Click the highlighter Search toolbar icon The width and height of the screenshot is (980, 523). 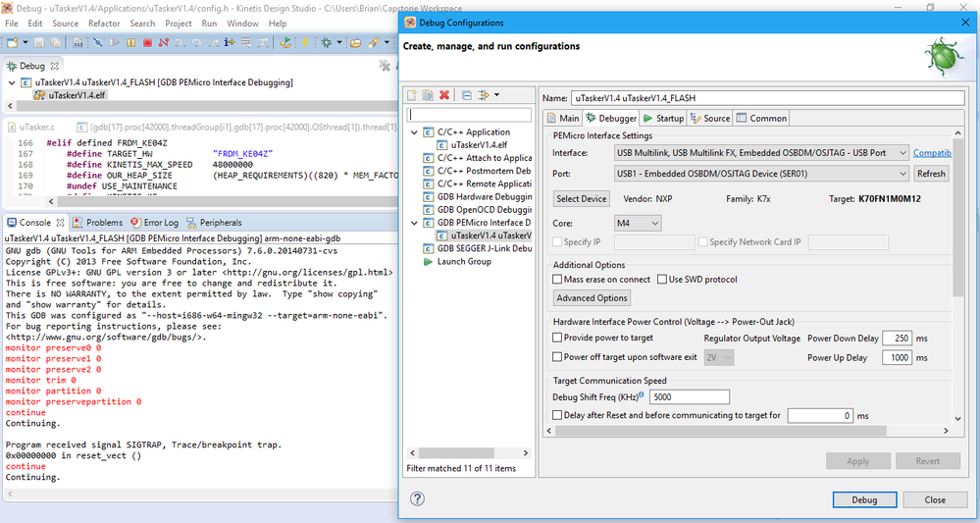[374, 42]
